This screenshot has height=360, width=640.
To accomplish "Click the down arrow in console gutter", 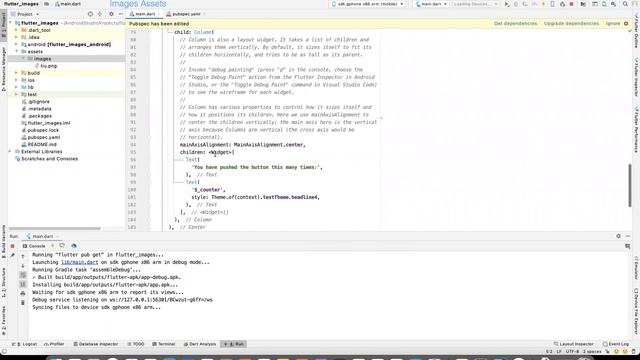I will [x=23, y=266].
